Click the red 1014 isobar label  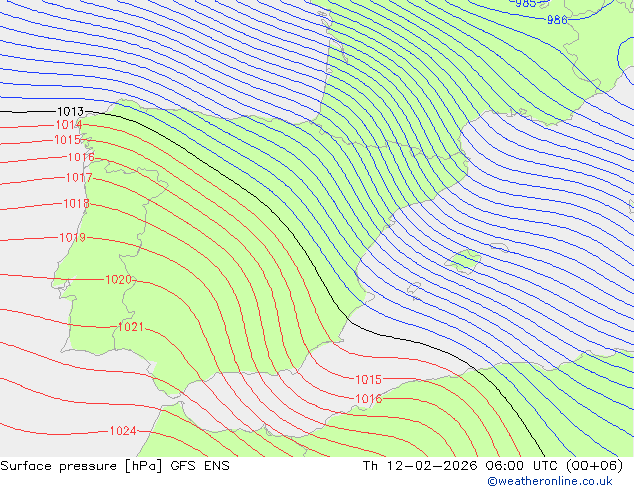69,125
